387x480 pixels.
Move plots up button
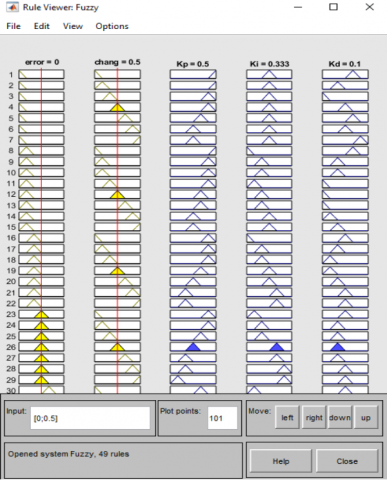tap(366, 418)
